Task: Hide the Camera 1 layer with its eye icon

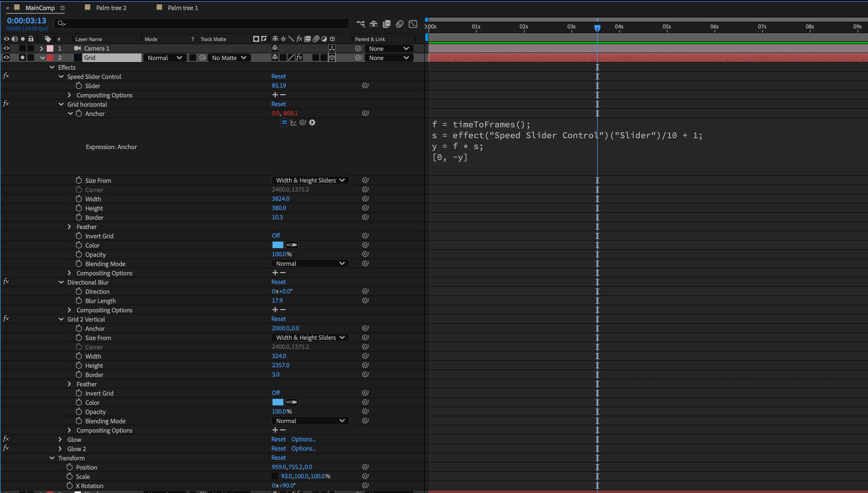Action: [6, 48]
